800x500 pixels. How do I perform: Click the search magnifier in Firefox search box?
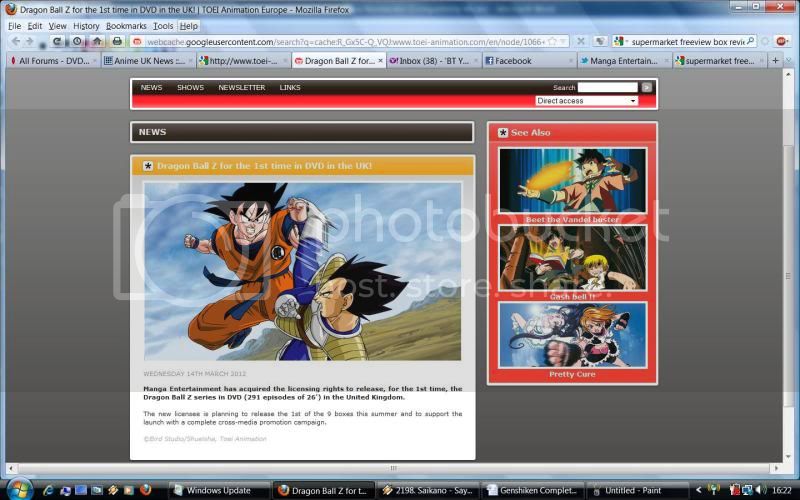pos(751,41)
